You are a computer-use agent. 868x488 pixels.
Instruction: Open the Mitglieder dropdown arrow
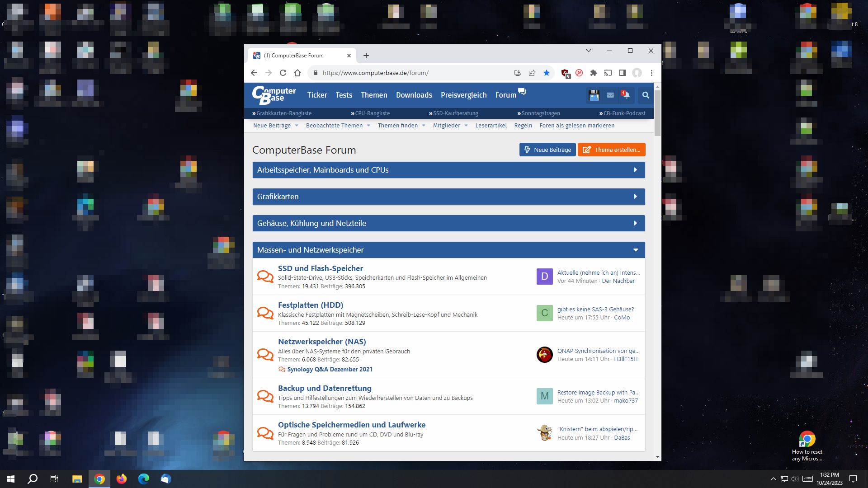click(x=466, y=126)
